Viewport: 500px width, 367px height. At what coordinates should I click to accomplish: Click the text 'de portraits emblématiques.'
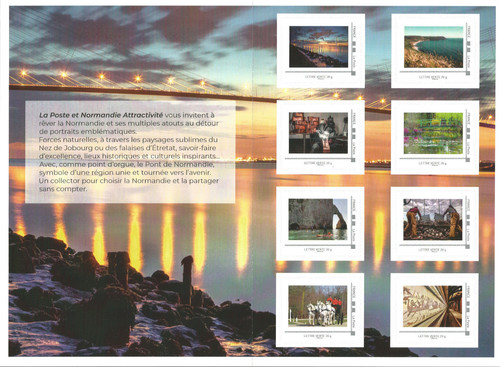(88, 131)
